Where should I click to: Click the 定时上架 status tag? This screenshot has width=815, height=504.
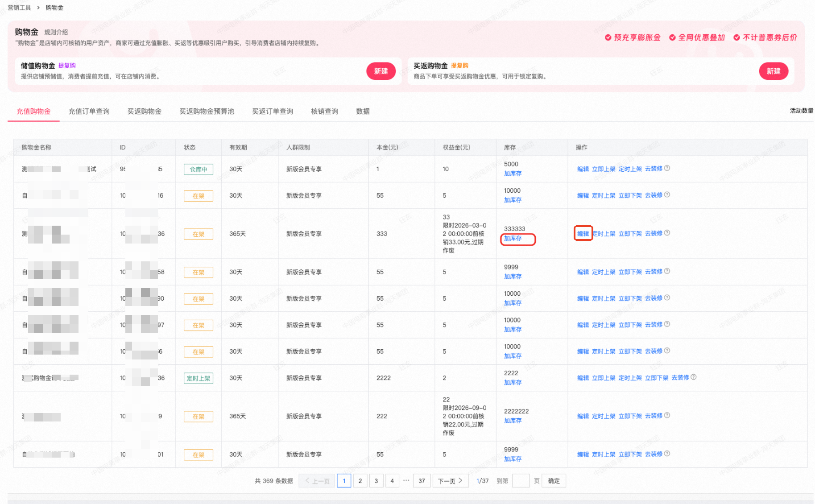[199, 378]
